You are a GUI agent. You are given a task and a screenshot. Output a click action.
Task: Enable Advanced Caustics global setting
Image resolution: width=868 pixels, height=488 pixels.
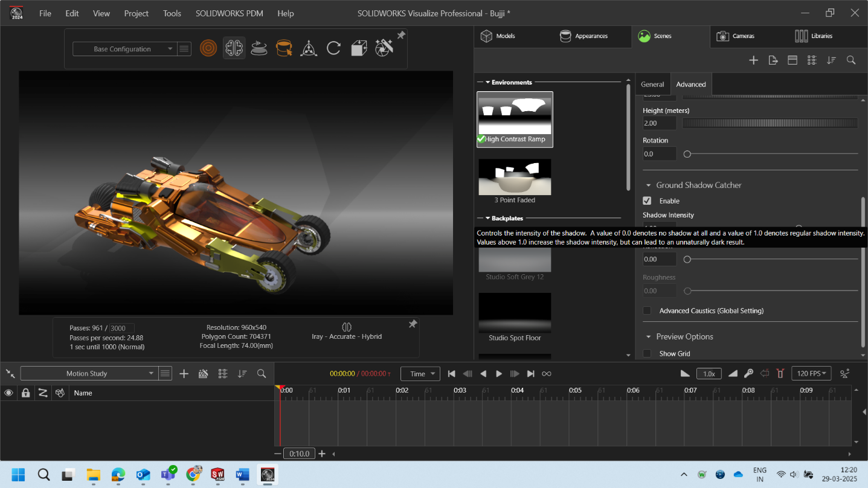(647, 311)
